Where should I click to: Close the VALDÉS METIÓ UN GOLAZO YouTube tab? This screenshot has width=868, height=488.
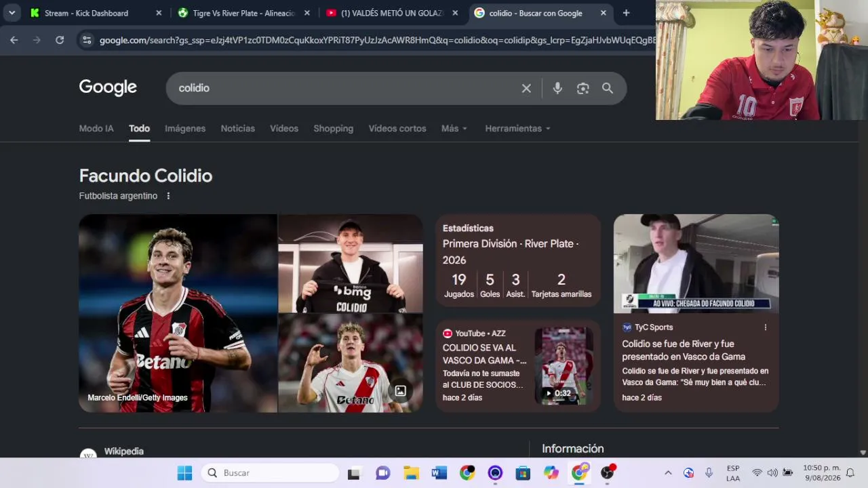pos(455,13)
